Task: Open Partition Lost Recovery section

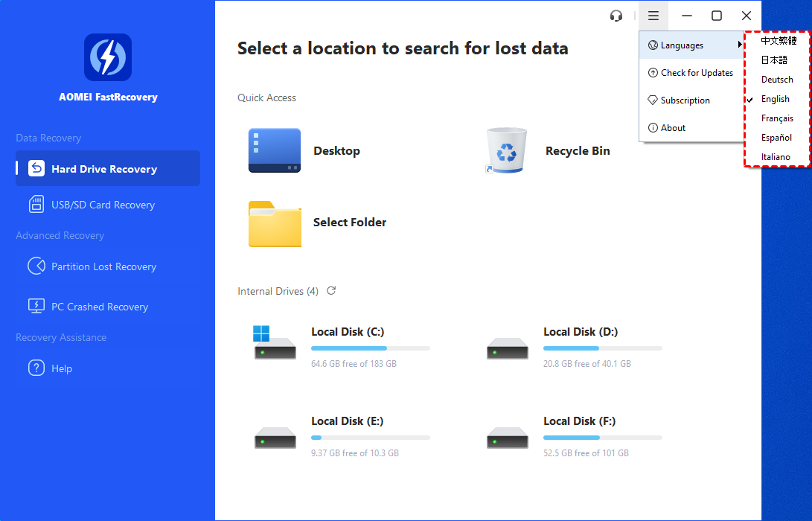Action: click(x=103, y=266)
